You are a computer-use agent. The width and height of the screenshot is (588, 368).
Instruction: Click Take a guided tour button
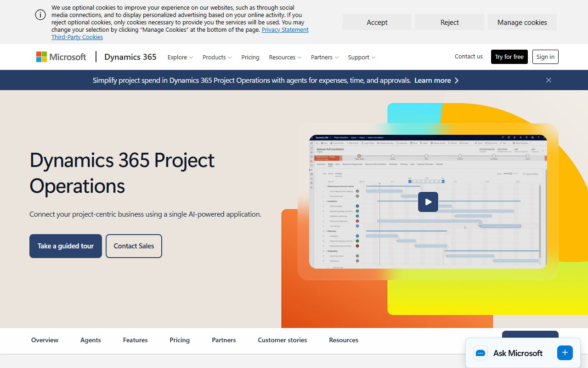click(66, 246)
